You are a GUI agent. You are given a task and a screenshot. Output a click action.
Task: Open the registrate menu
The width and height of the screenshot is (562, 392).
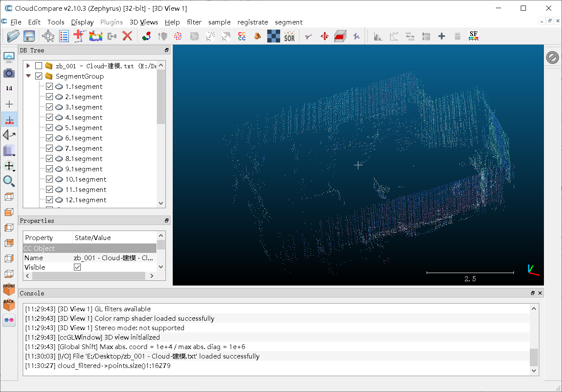point(252,22)
